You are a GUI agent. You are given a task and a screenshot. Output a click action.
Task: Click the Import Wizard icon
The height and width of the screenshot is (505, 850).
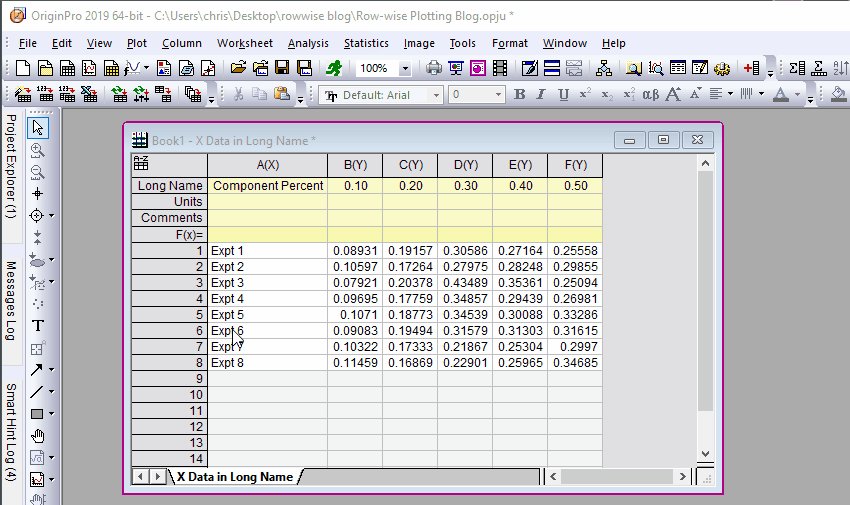23,94
